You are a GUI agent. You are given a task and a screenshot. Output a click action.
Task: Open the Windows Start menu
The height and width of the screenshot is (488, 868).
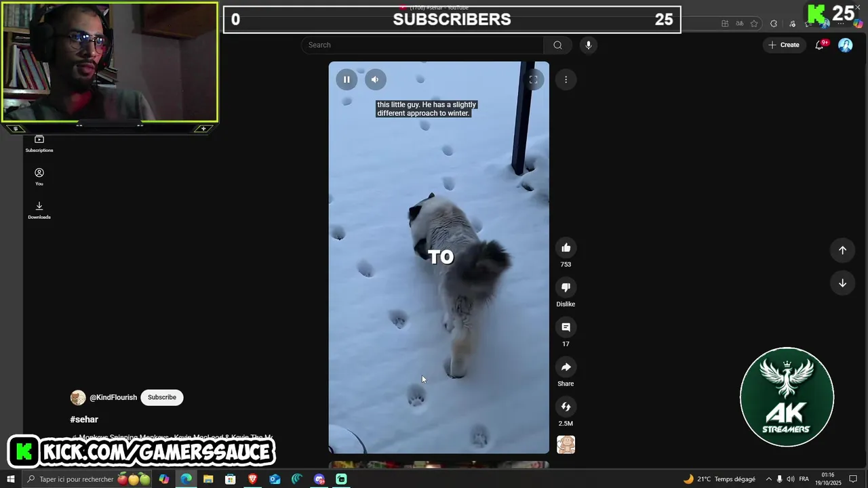click(x=10, y=479)
